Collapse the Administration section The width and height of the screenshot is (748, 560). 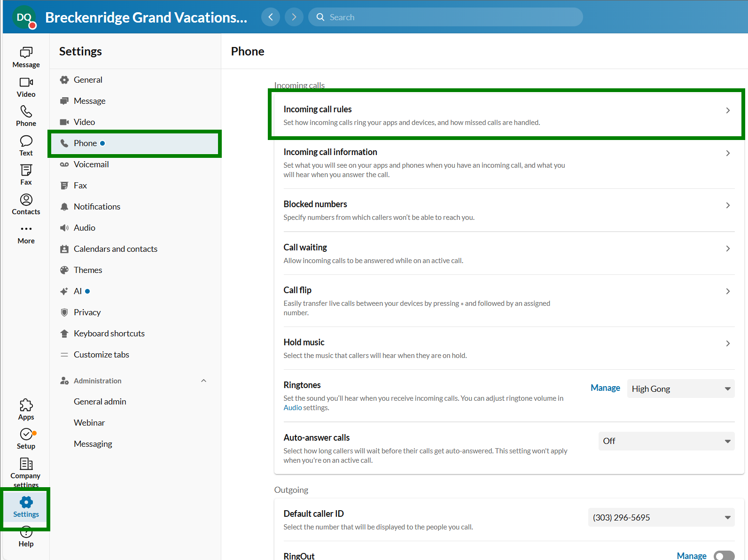(x=203, y=381)
